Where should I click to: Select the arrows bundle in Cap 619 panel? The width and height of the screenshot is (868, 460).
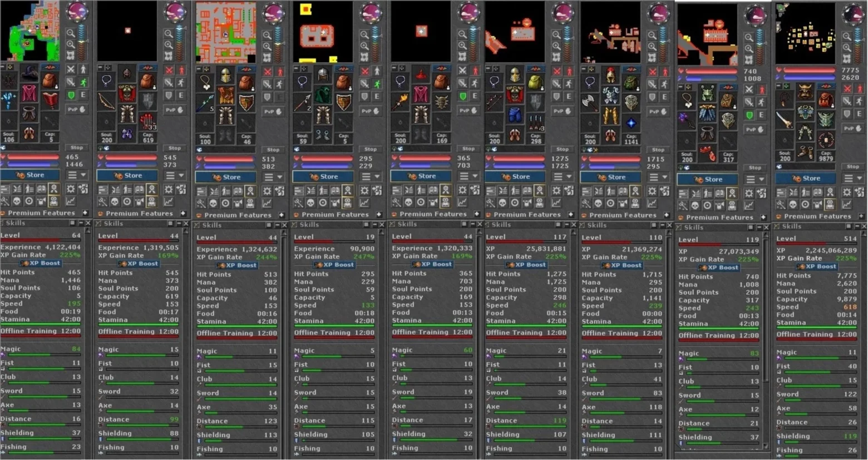tap(147, 122)
